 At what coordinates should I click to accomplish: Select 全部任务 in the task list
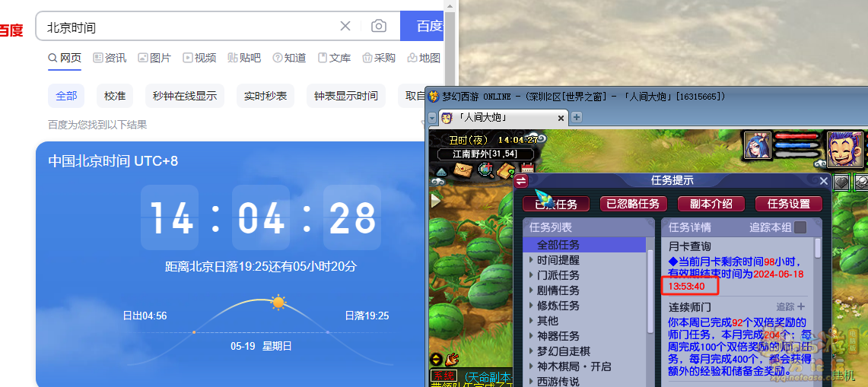tap(586, 245)
